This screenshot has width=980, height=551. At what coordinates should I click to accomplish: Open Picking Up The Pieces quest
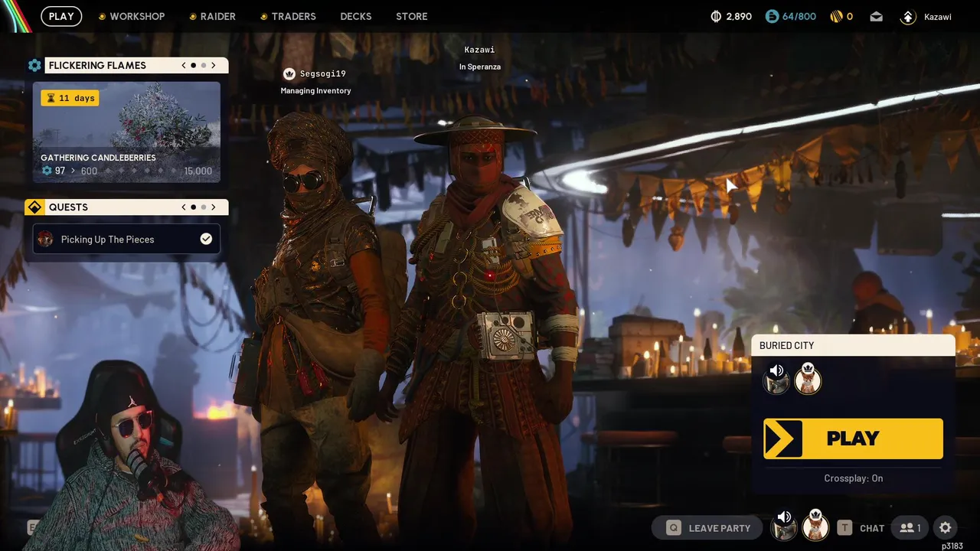pos(126,239)
